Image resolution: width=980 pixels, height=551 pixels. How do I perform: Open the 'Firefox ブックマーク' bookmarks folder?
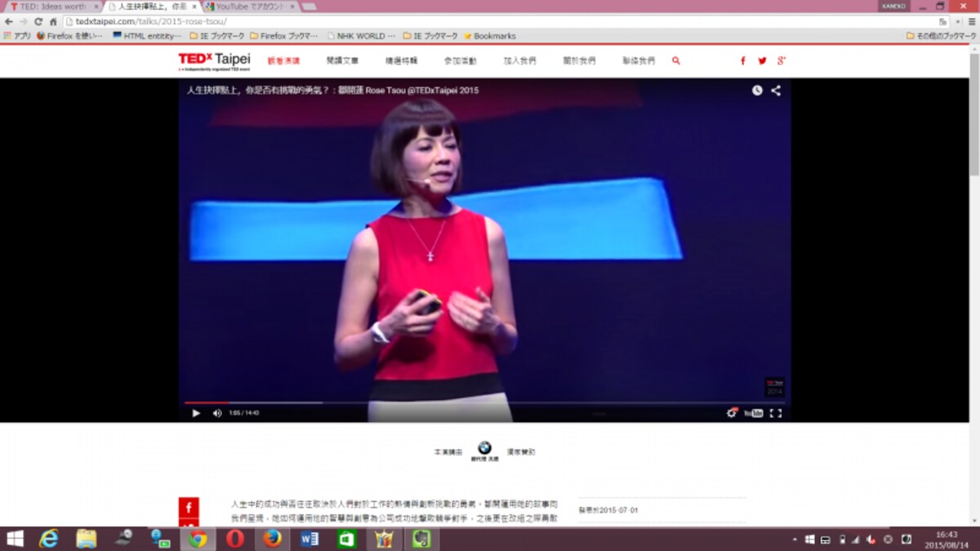284,36
